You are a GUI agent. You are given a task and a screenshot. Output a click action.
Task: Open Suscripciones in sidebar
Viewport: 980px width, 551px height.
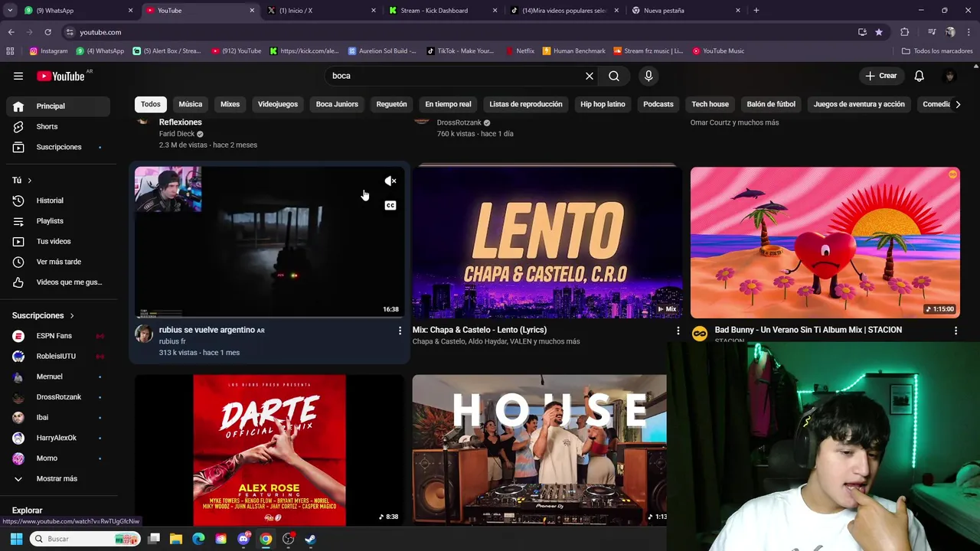[x=58, y=147]
